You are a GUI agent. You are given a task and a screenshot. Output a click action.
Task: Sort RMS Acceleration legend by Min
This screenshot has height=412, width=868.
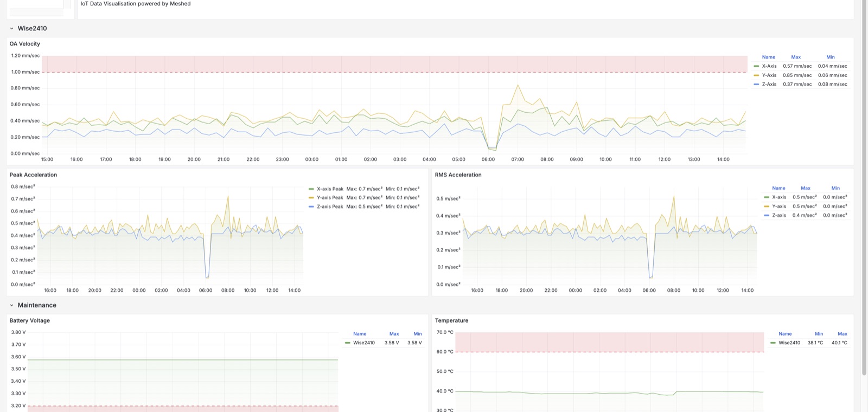[x=835, y=189]
